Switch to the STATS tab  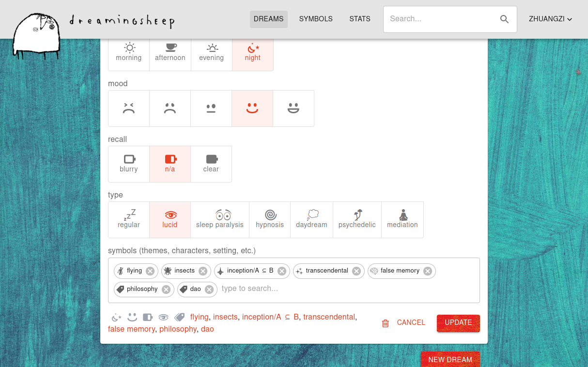pos(360,19)
